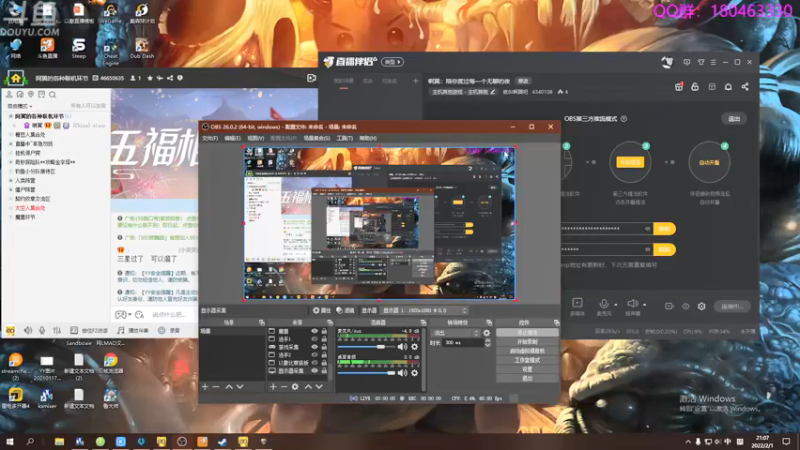
Task: Click 工作室模式 in OBS controls
Action: (x=527, y=360)
